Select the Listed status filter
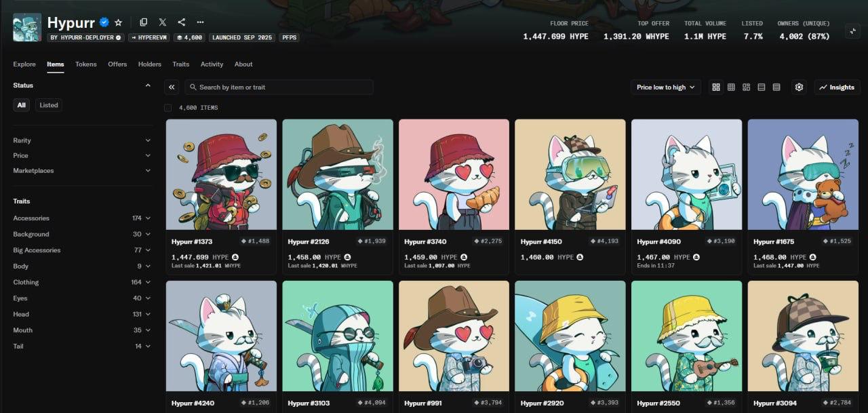 49,105
